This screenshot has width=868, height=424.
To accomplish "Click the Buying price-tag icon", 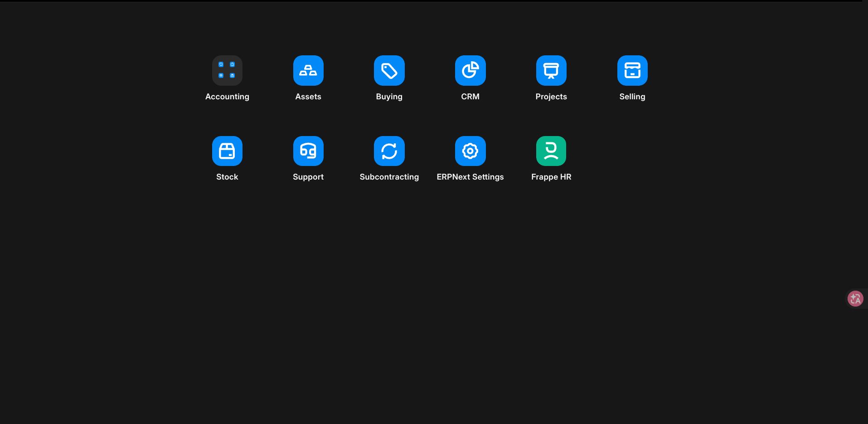I will 389,70.
